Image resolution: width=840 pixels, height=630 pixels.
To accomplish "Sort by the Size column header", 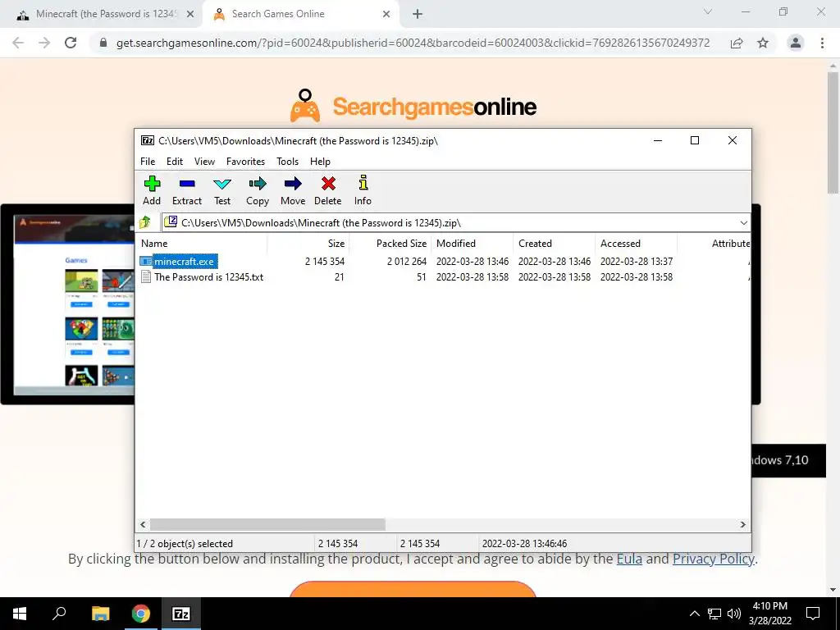I will pos(308,243).
